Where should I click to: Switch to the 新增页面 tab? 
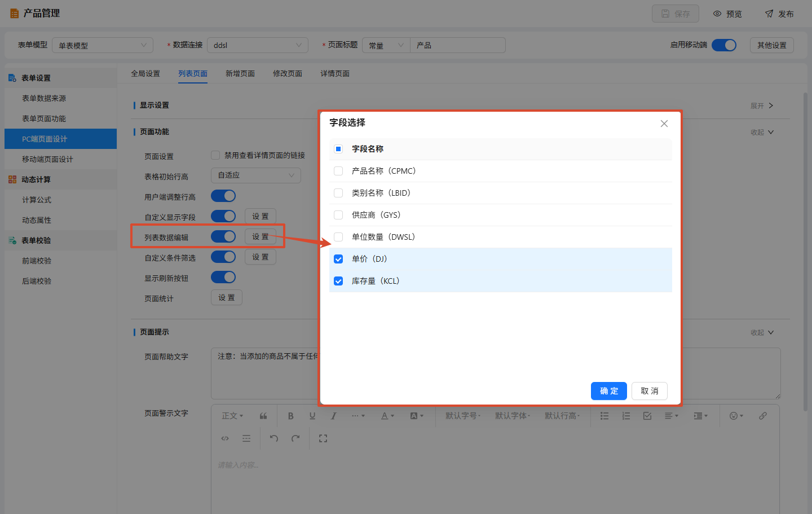(240, 73)
